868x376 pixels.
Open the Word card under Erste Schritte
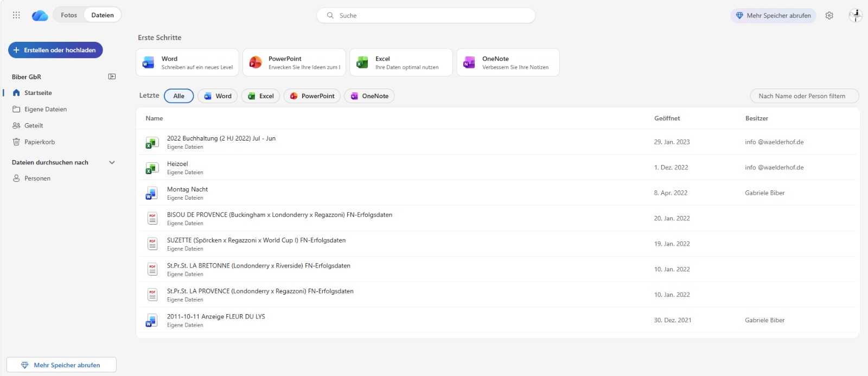[187, 62]
